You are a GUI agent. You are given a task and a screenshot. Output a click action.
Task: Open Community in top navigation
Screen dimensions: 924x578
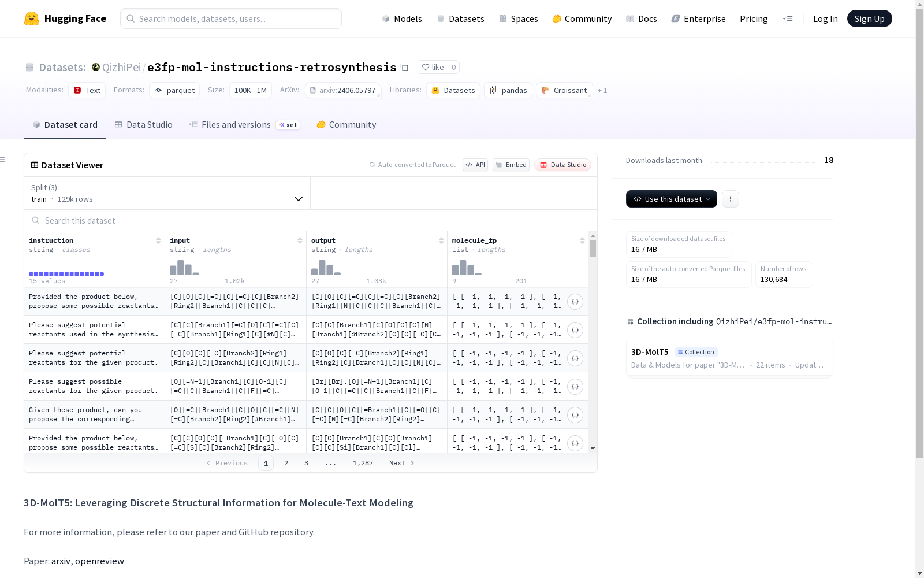pos(582,18)
